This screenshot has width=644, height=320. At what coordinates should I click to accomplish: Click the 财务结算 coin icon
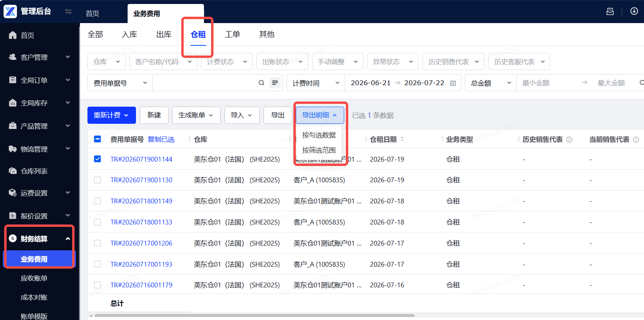[13, 238]
